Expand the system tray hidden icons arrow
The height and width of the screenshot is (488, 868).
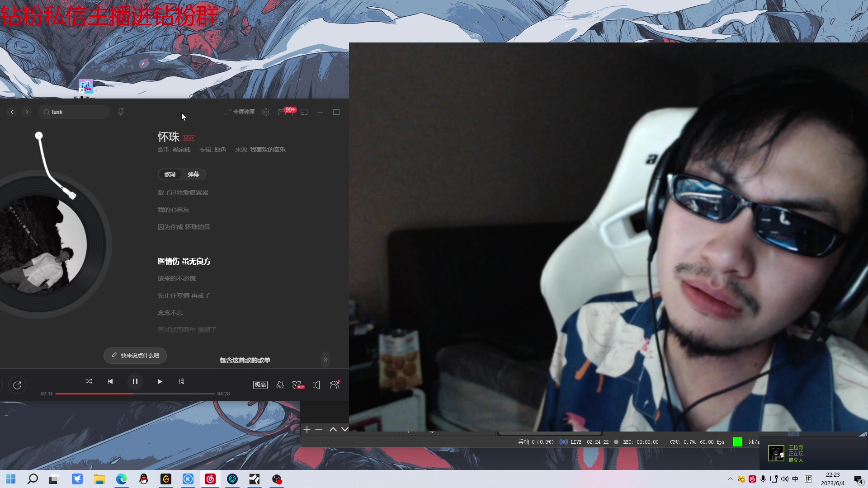(x=730, y=479)
